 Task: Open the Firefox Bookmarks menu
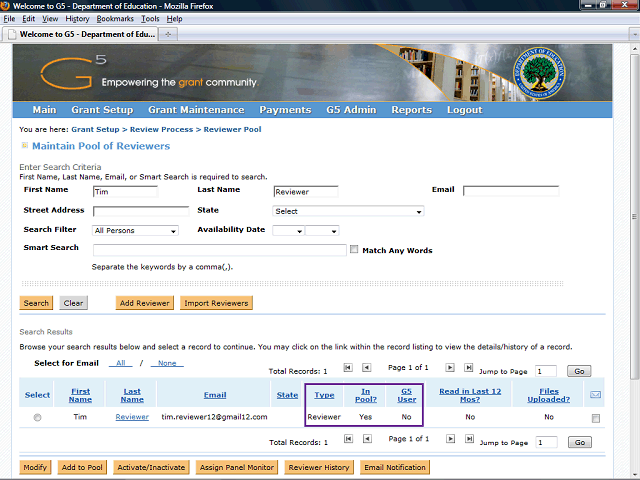tap(115, 19)
